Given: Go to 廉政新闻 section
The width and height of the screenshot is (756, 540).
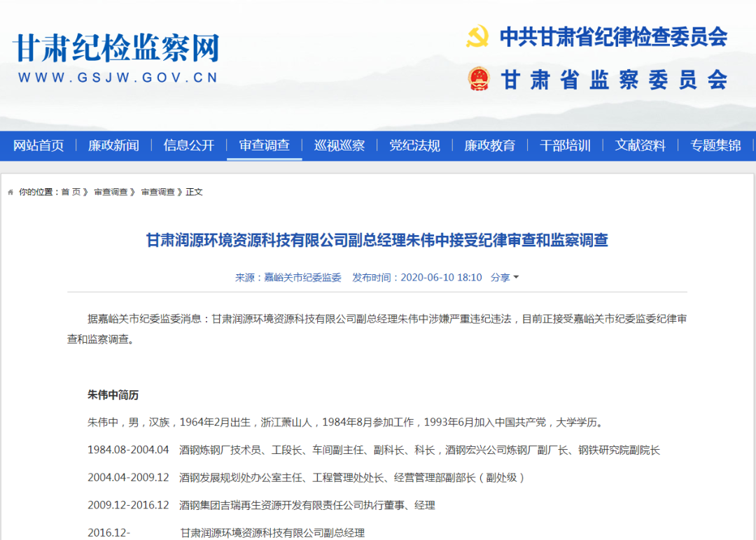Looking at the screenshot, I should tap(114, 145).
